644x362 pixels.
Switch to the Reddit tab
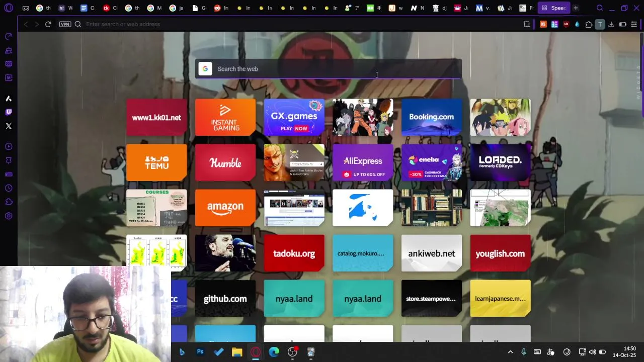click(x=221, y=8)
